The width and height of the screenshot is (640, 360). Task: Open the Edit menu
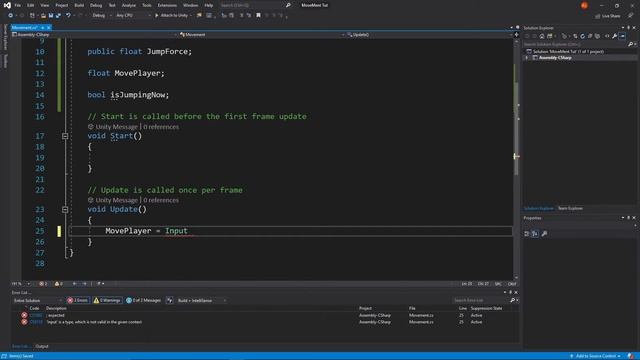pyautogui.click(x=31, y=5)
